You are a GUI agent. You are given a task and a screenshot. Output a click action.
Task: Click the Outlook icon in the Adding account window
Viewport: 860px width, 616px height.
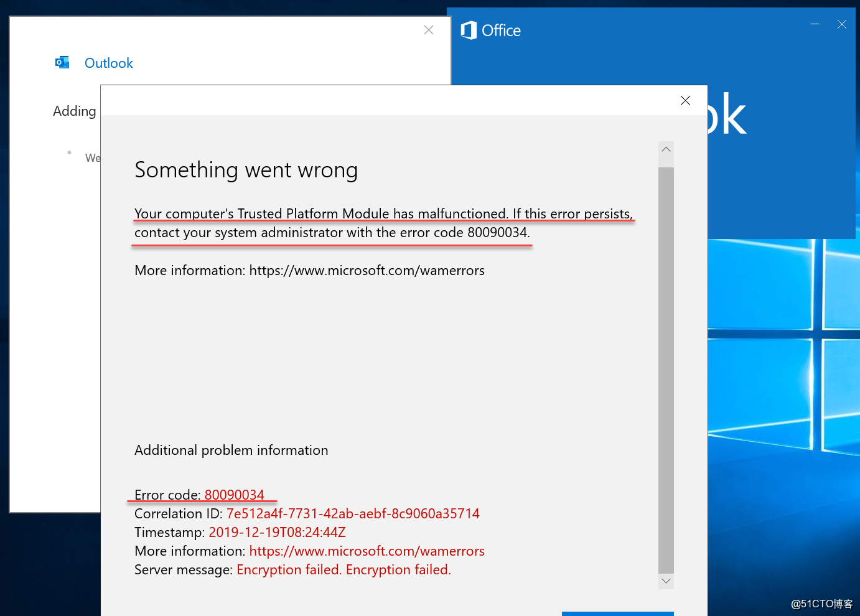(x=62, y=62)
